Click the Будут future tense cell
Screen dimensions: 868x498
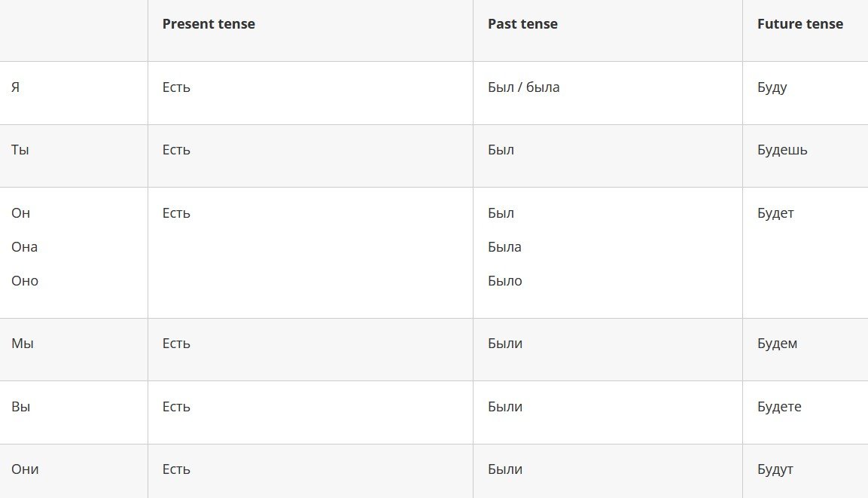pyautogui.click(x=775, y=469)
